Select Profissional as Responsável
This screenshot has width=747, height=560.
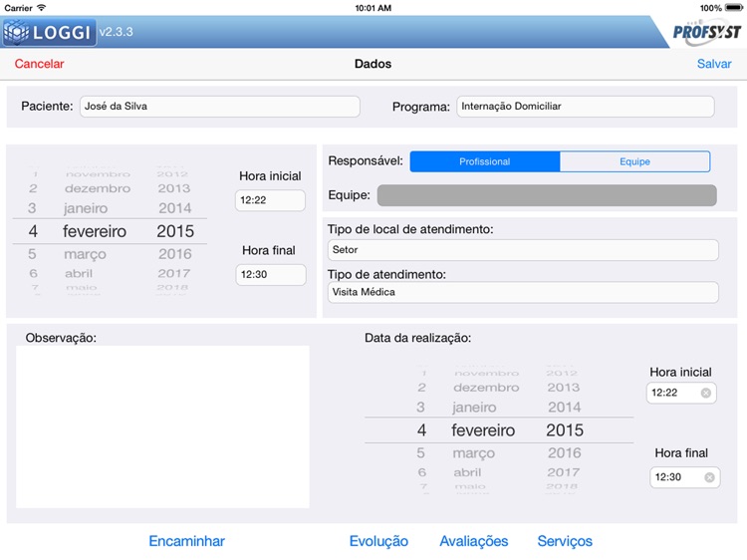coord(485,161)
